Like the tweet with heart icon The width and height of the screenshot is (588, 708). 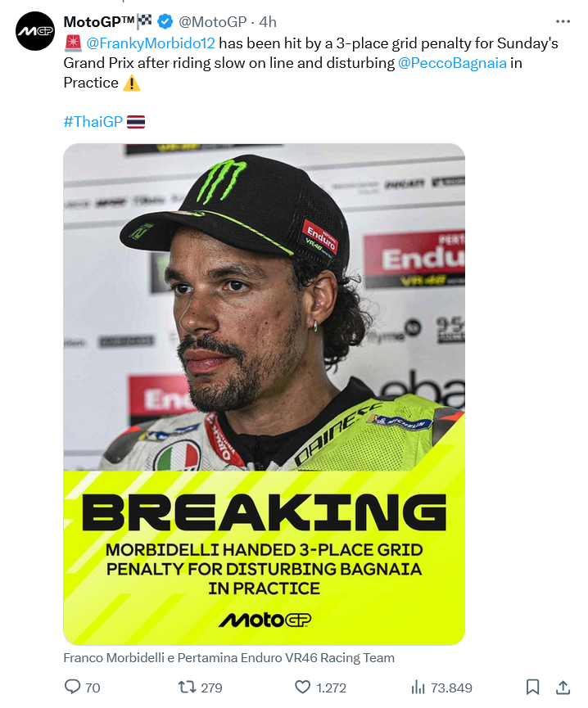[303, 687]
